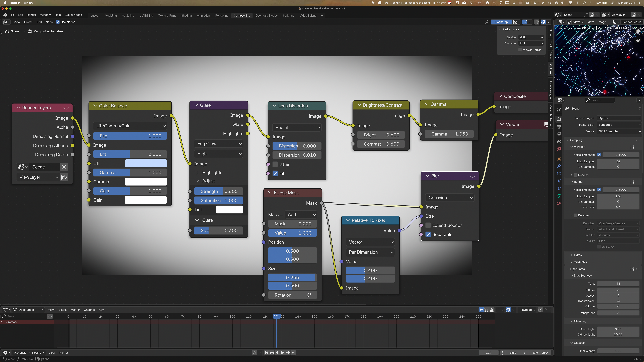The image size is (644, 362).
Task: Toggle Render Noise Threshold checkbox
Action: (599, 190)
